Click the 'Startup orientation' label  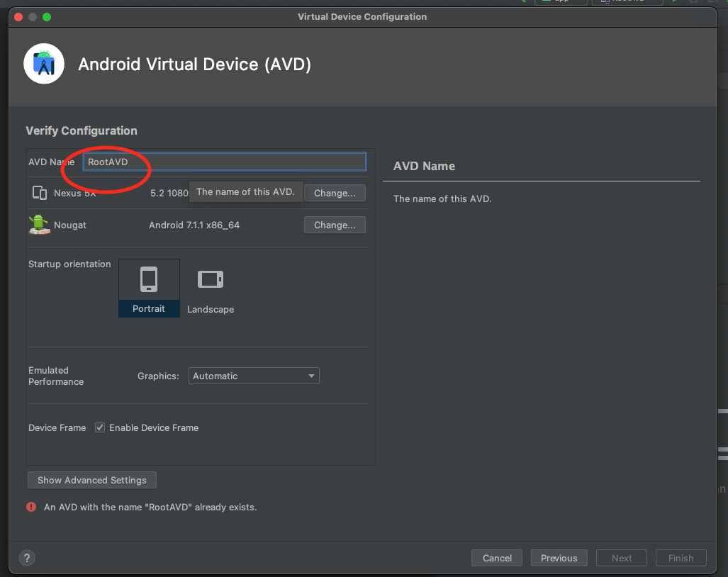click(69, 264)
